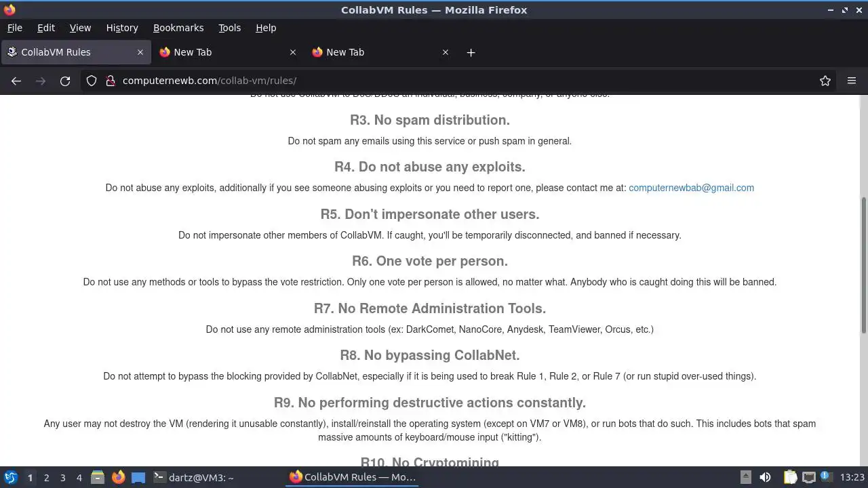Click the R8. No bypassing CollabNet heading
868x488 pixels.
tap(430, 355)
